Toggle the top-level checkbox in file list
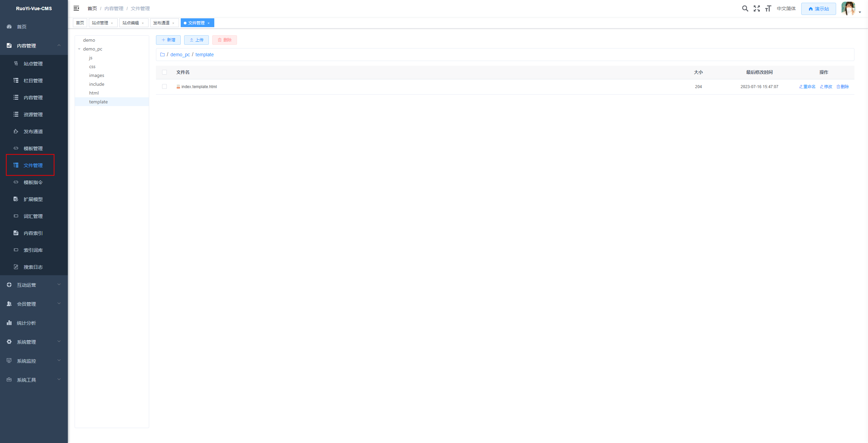The width and height of the screenshot is (868, 443). [164, 72]
